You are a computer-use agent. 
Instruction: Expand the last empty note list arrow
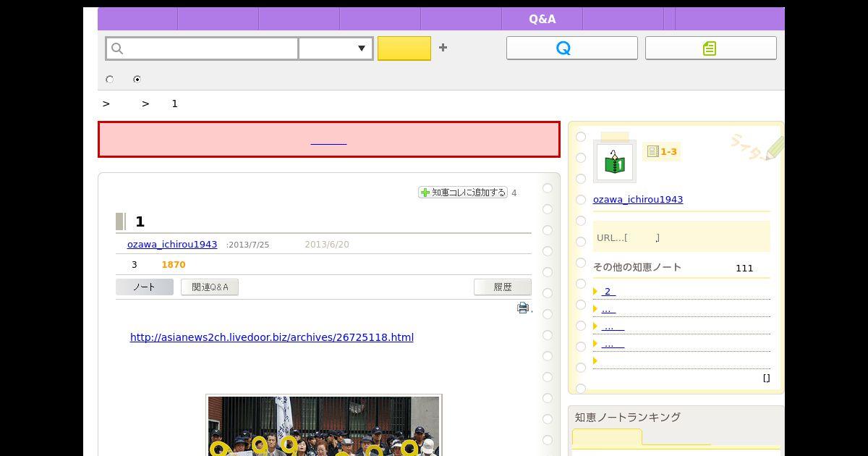[595, 360]
